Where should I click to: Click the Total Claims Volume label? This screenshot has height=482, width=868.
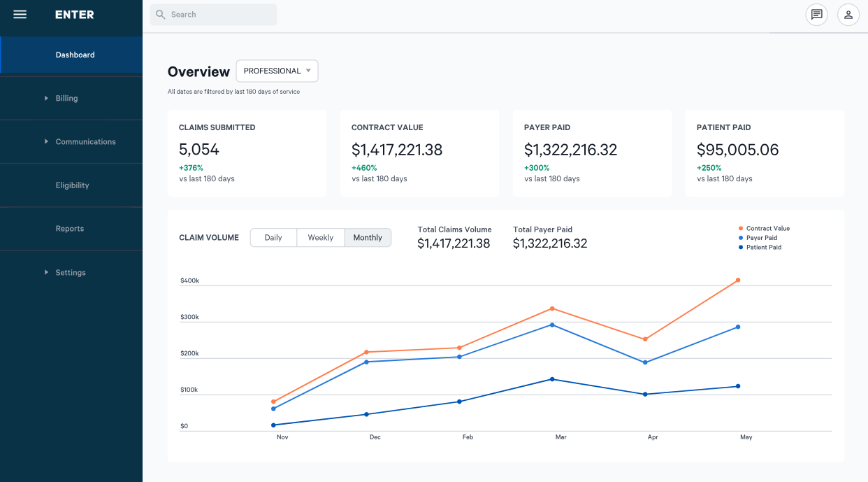coord(455,229)
